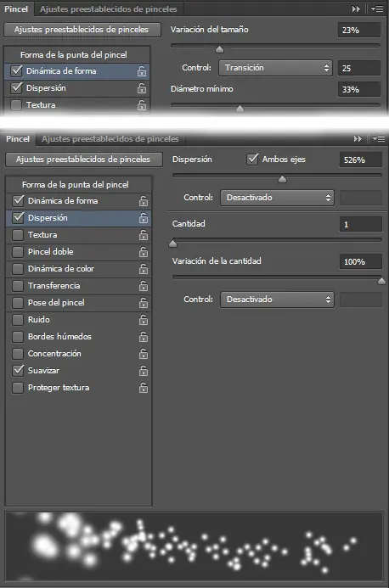The width and height of the screenshot is (389, 588).
Task: Toggle the Transferencia lock icon
Action: tap(143, 286)
